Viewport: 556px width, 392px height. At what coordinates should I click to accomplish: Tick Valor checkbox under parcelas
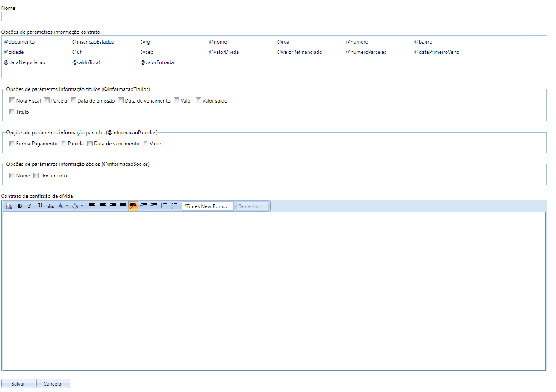pyautogui.click(x=146, y=144)
